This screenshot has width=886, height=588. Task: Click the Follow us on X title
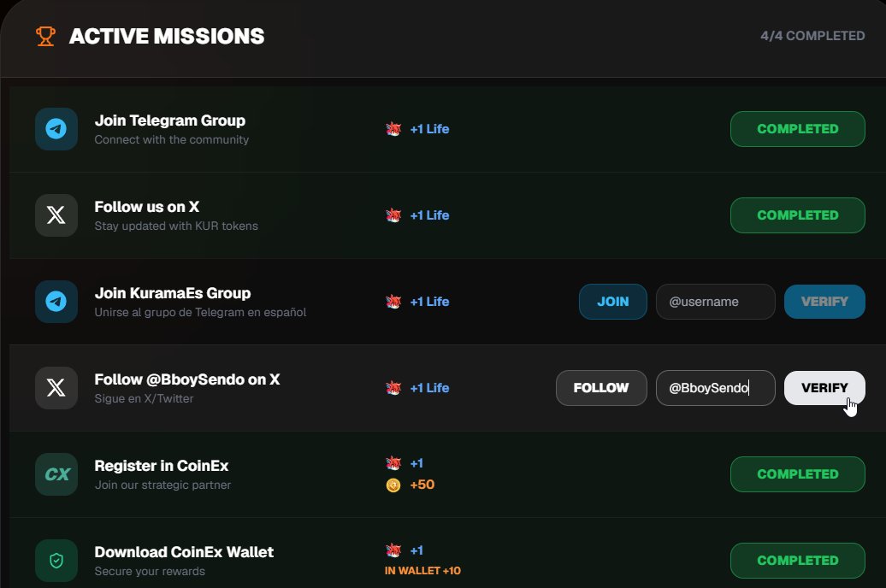147,207
